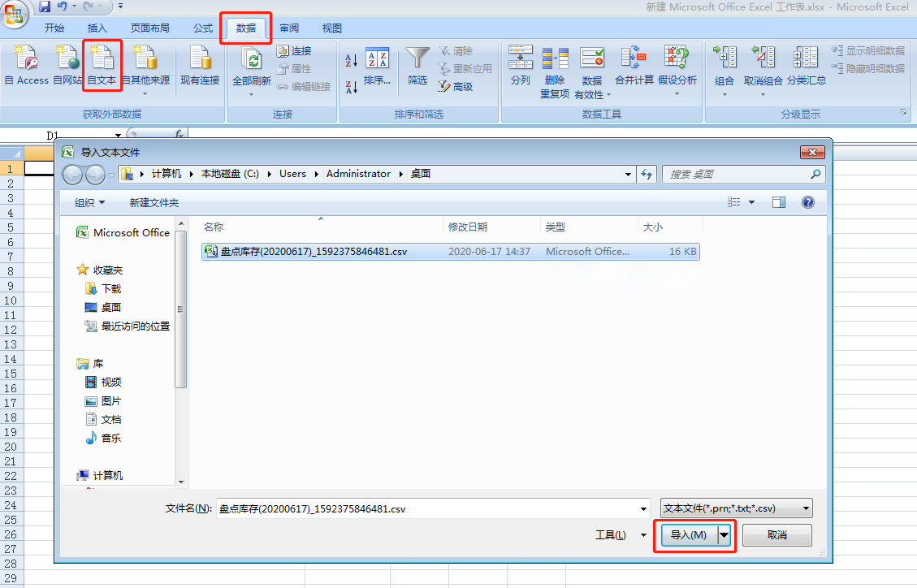Click 取消 cancel button
Image resolution: width=917 pixels, height=588 pixels.
[776, 535]
